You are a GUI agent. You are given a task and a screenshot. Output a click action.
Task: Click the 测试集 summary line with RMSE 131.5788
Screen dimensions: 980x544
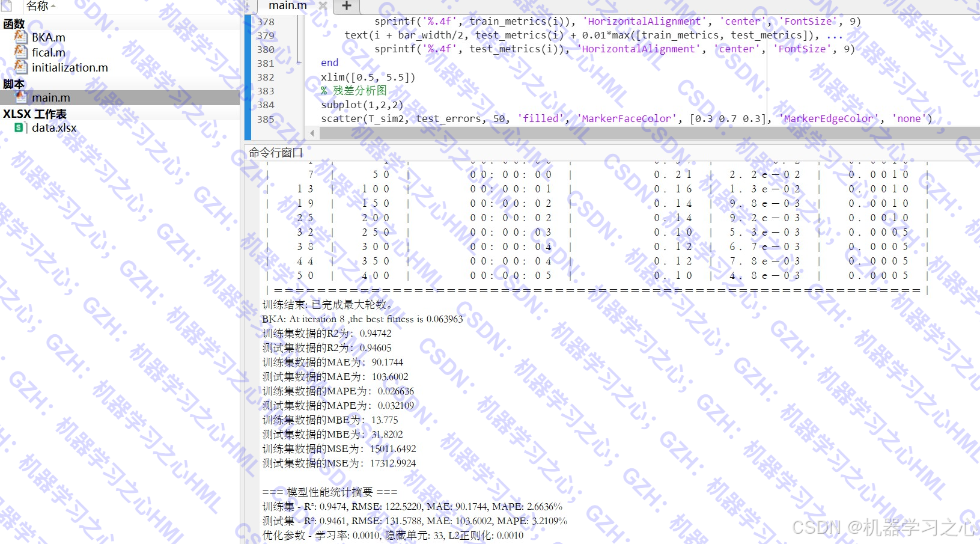[415, 521]
